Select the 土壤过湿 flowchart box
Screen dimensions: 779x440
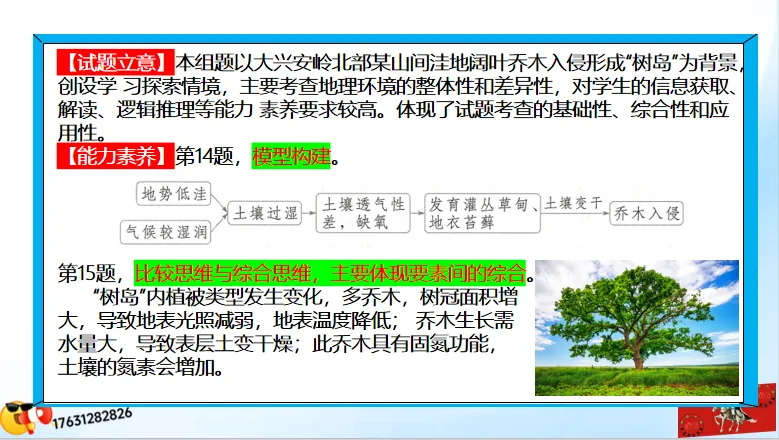[265, 213]
